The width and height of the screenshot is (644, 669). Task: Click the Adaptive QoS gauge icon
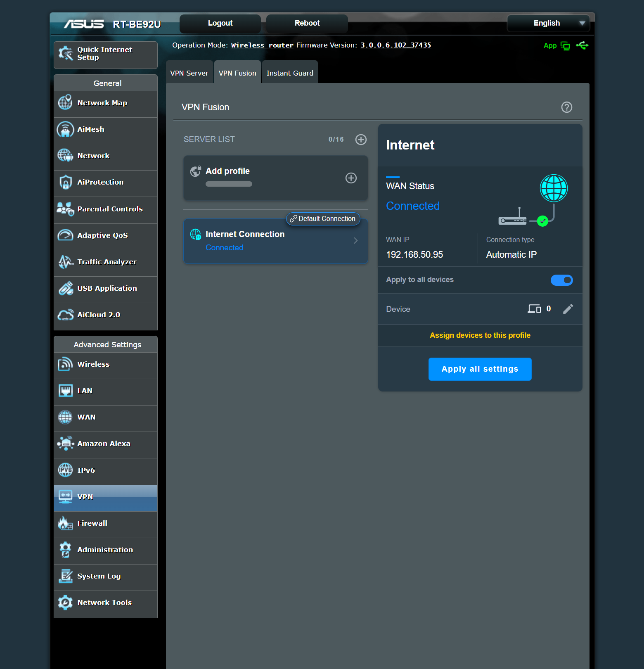tap(65, 235)
